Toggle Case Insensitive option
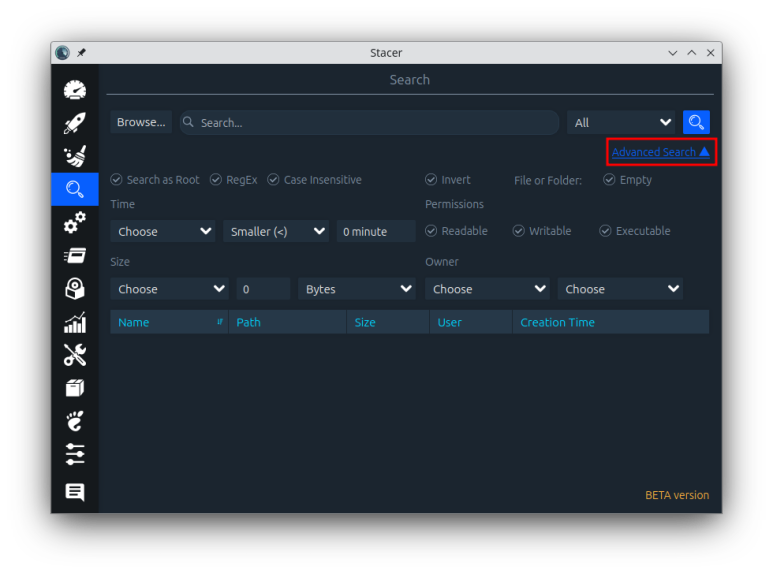The height and width of the screenshot is (574, 773). point(315,180)
